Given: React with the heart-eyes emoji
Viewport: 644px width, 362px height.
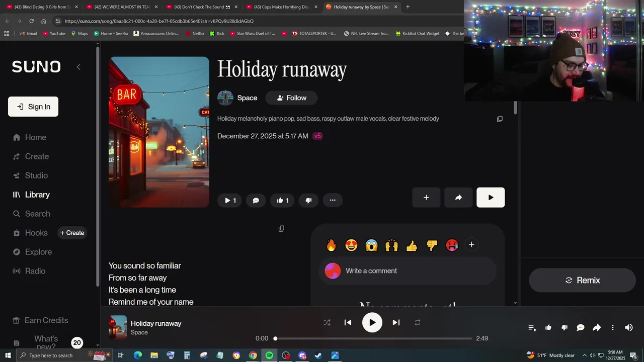Looking at the screenshot, I should pyautogui.click(x=351, y=245).
